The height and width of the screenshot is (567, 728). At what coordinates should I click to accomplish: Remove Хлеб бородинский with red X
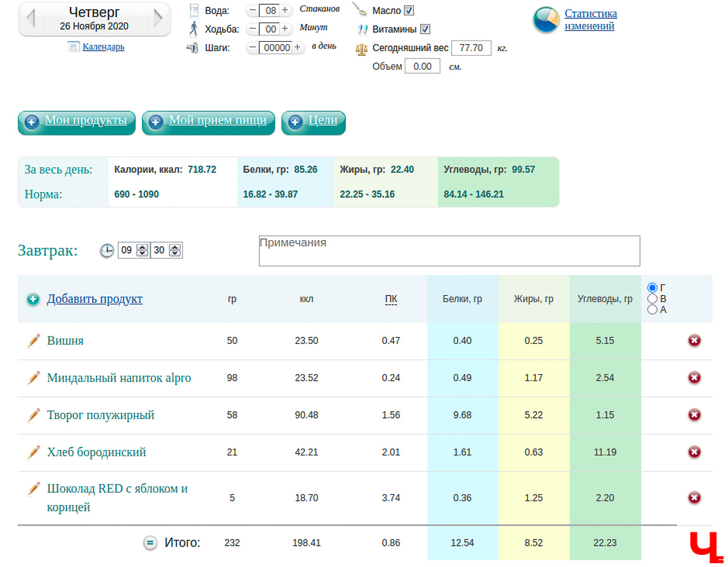[694, 452]
